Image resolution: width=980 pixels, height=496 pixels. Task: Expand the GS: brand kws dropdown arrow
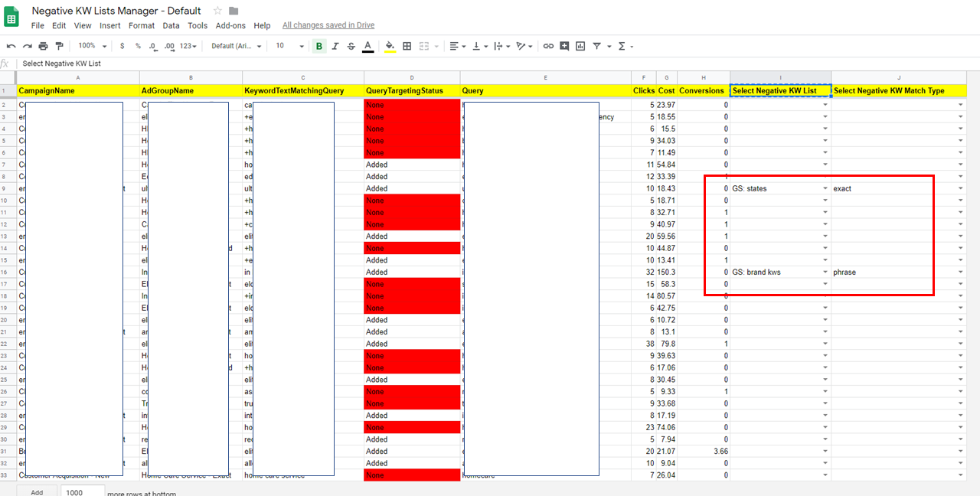tap(825, 272)
